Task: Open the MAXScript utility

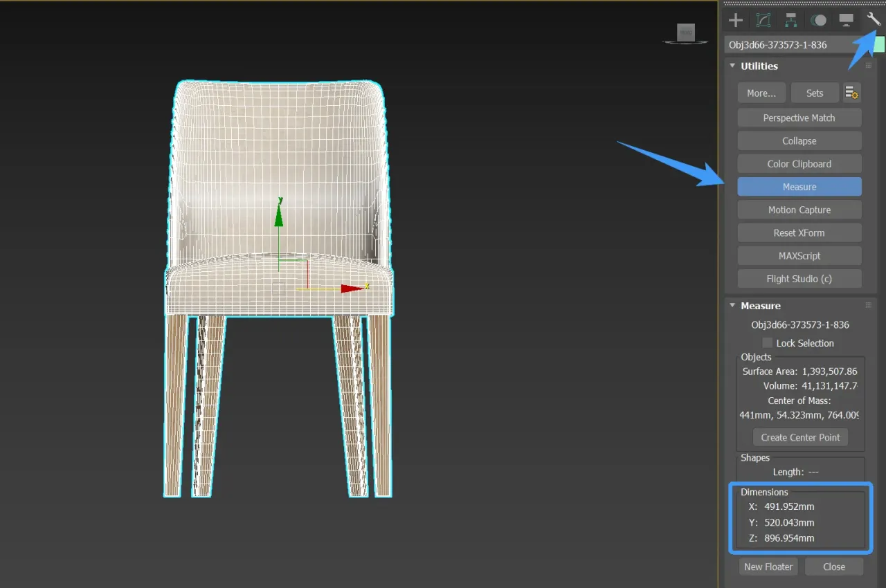Action: pyautogui.click(x=799, y=255)
